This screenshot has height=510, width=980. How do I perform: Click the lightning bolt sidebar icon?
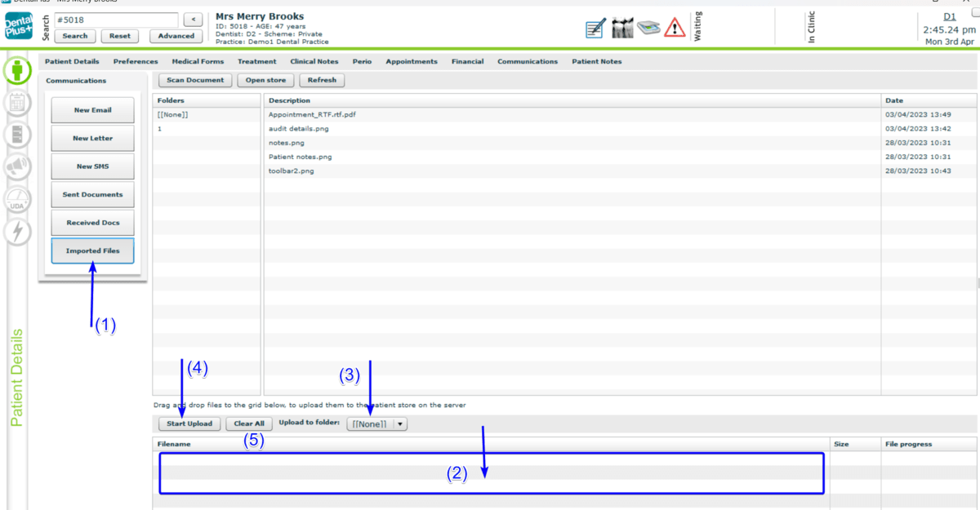[x=17, y=232]
